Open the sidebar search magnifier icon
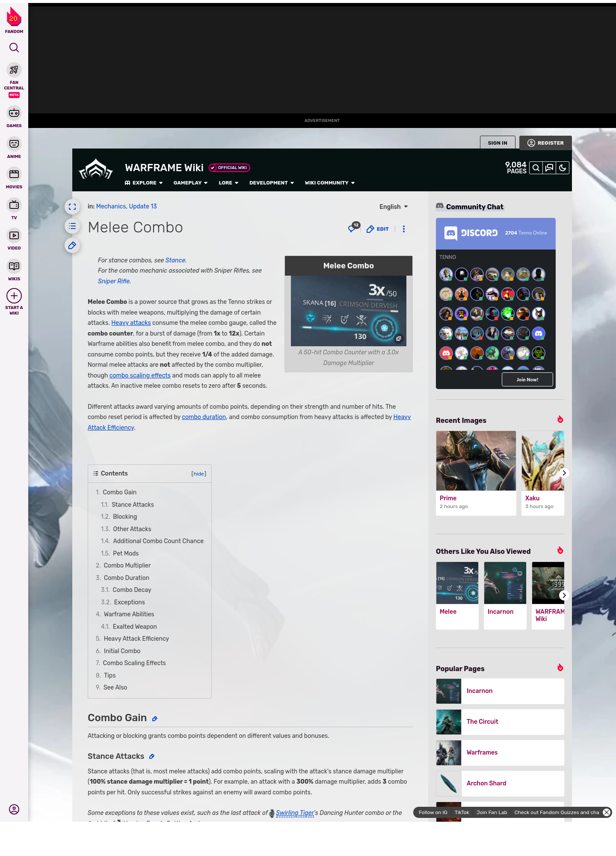Screen dimensions: 616x856 (14, 48)
